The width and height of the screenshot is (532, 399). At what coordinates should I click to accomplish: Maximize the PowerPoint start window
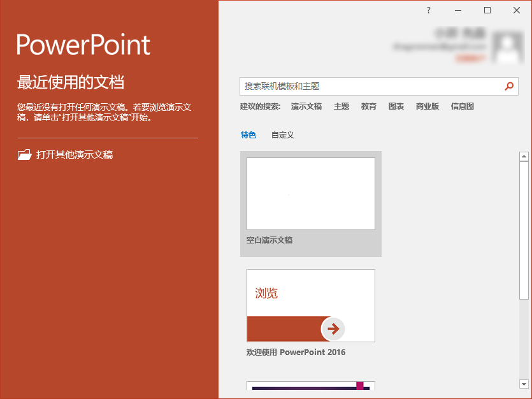[x=487, y=10]
